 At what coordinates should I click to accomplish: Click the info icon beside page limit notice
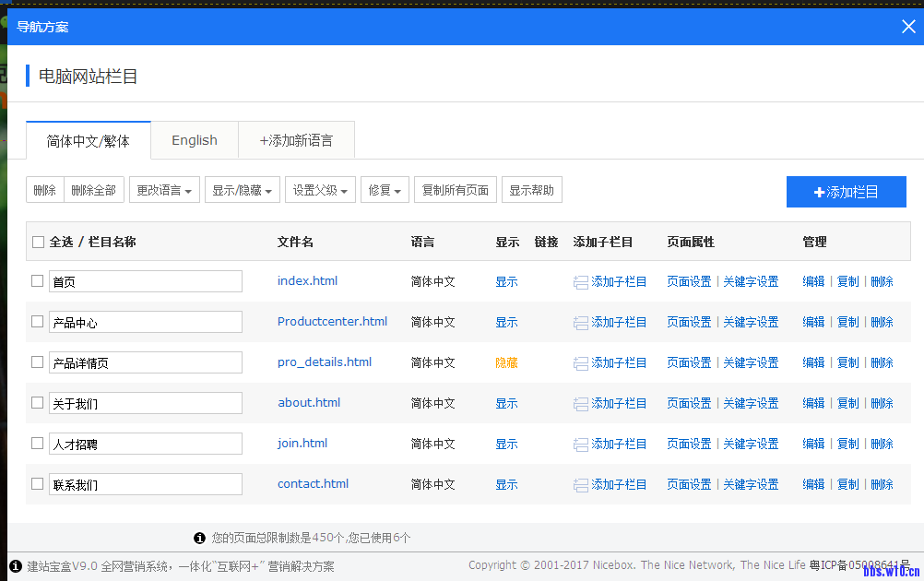(199, 538)
